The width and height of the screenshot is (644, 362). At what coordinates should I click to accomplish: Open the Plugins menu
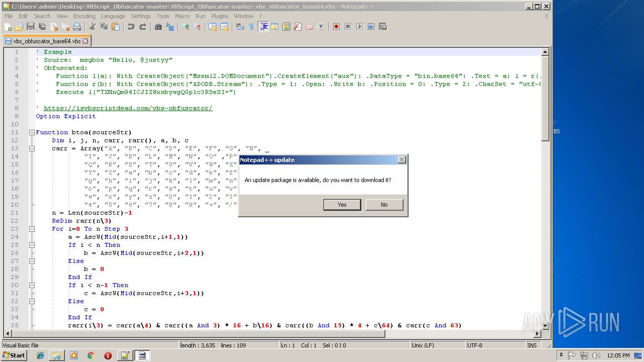219,16
